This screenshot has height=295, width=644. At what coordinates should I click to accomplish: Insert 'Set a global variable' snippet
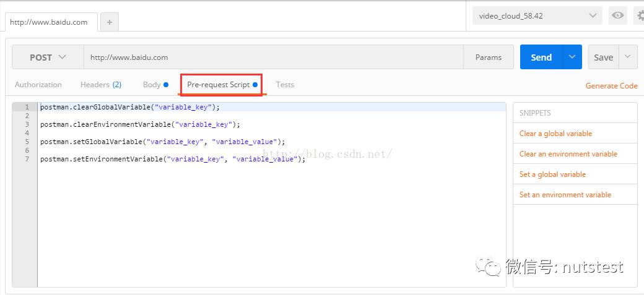[x=552, y=174]
